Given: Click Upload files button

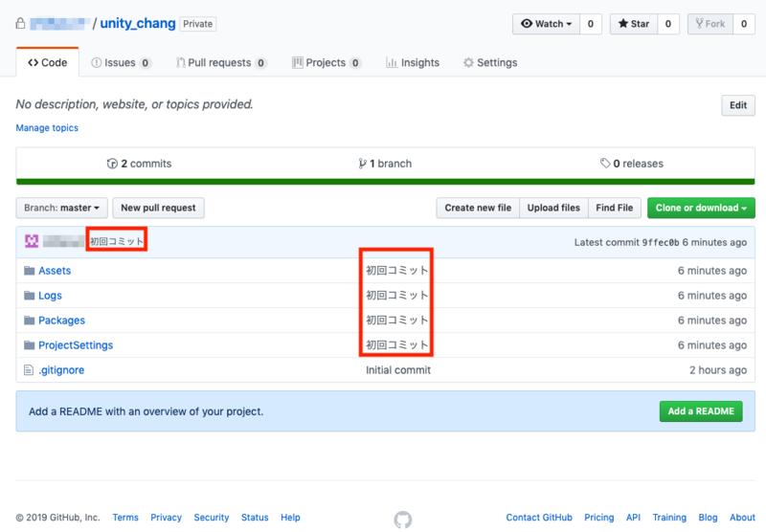Looking at the screenshot, I should [x=553, y=208].
